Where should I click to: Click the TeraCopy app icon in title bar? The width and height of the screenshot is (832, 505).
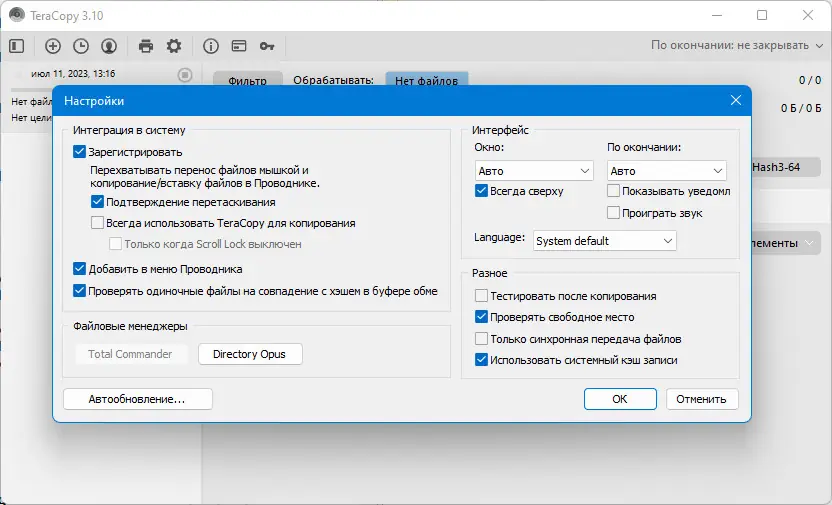point(16,14)
